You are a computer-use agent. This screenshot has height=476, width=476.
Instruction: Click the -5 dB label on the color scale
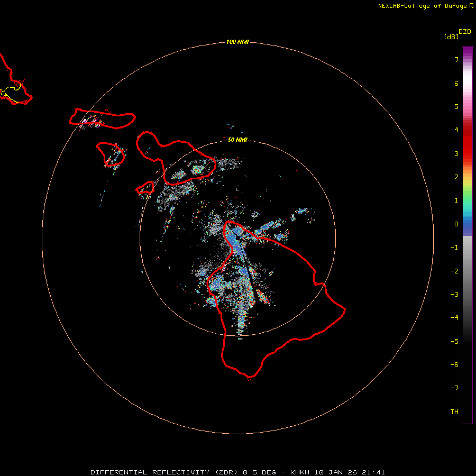(x=454, y=342)
